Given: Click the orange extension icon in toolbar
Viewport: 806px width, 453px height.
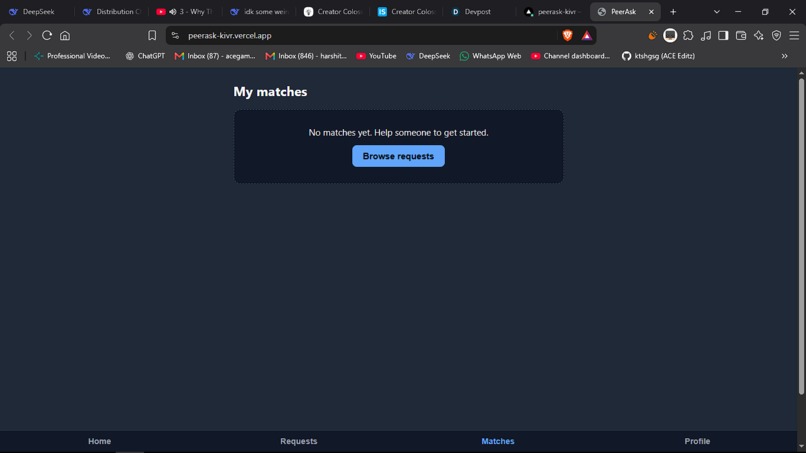Looking at the screenshot, I should [652, 35].
